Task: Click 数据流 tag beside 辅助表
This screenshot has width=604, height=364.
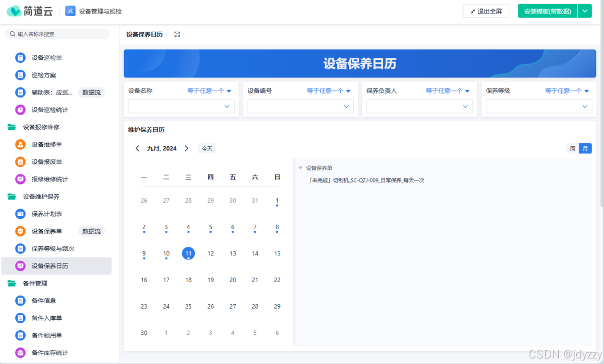Action: 92,93
